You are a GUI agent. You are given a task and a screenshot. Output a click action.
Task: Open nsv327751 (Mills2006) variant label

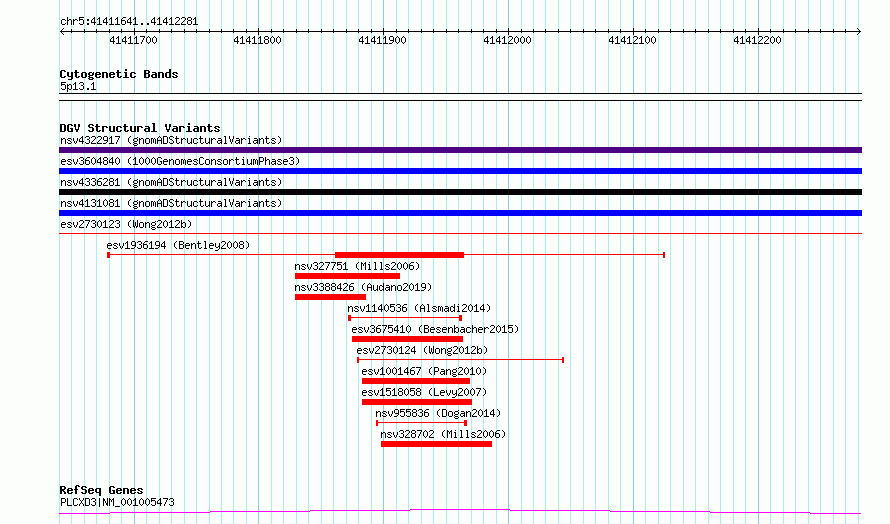pos(357,266)
